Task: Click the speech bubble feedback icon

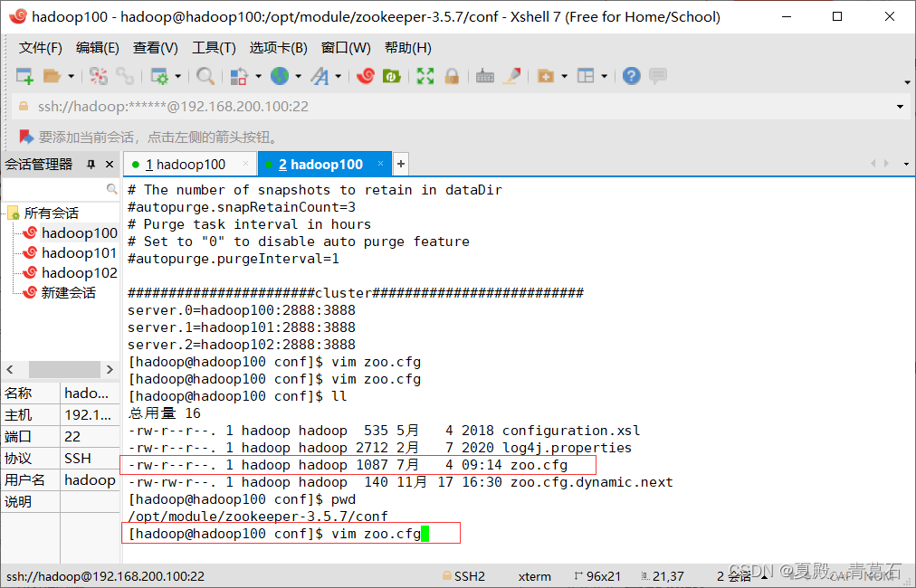Action: 658,76
